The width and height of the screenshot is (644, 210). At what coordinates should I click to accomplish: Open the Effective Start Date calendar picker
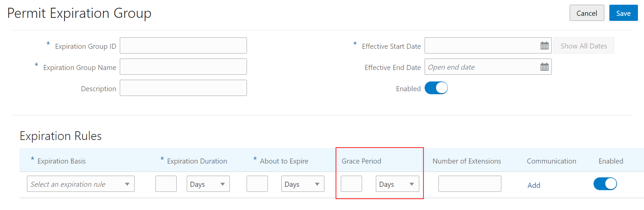point(544,46)
